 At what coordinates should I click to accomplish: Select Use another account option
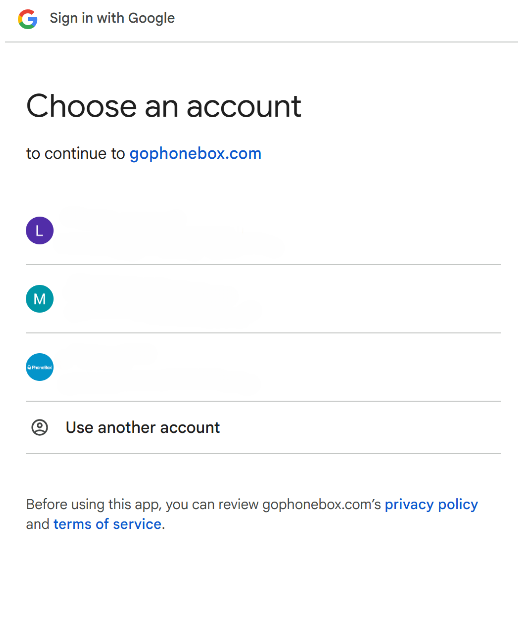click(263, 427)
